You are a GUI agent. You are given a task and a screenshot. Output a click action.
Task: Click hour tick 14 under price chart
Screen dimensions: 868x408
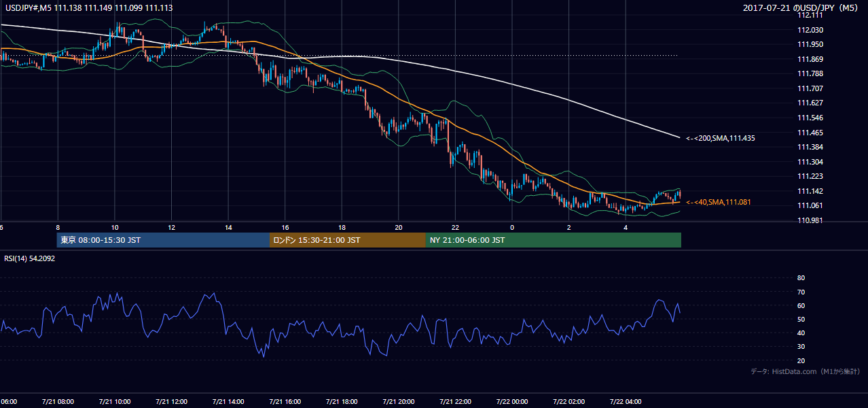tap(228, 228)
